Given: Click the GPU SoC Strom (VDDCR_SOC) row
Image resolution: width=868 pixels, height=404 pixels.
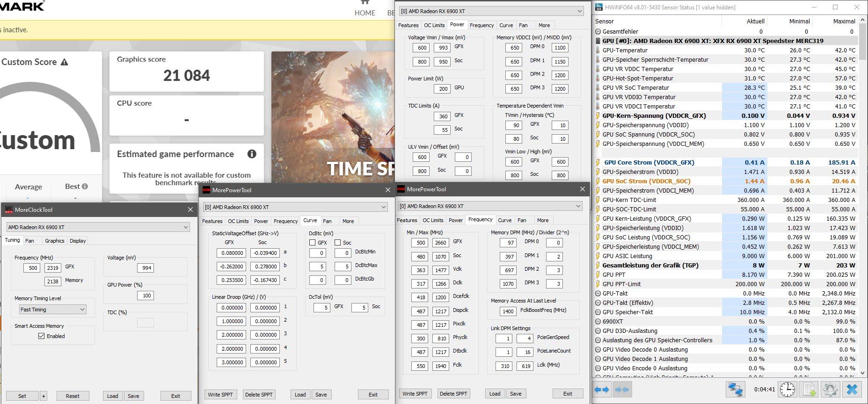Looking at the screenshot, I should pyautogui.click(x=725, y=181).
